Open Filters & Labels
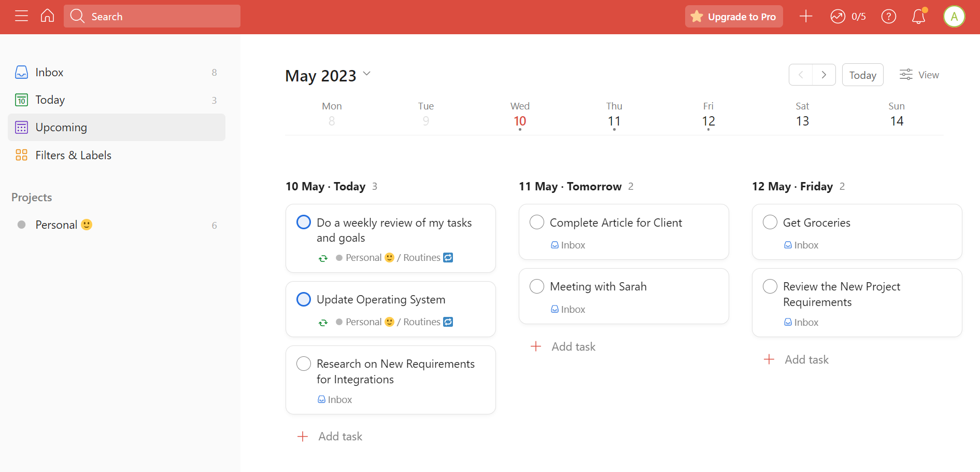 73,155
